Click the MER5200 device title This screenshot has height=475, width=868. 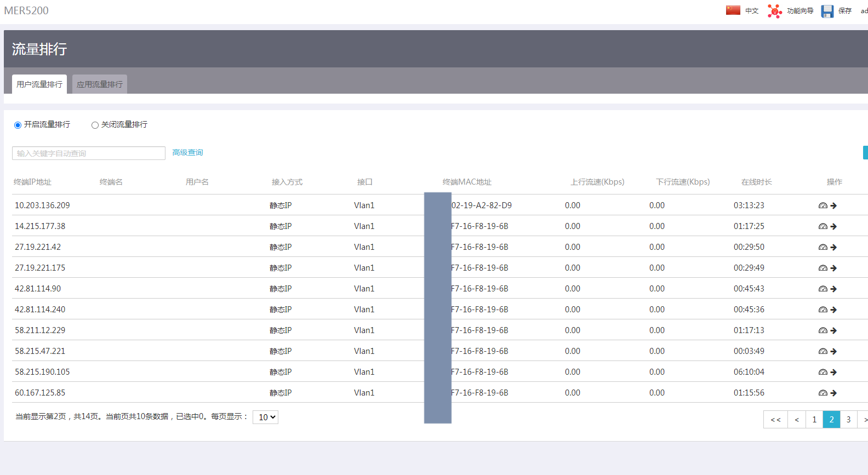(x=26, y=11)
